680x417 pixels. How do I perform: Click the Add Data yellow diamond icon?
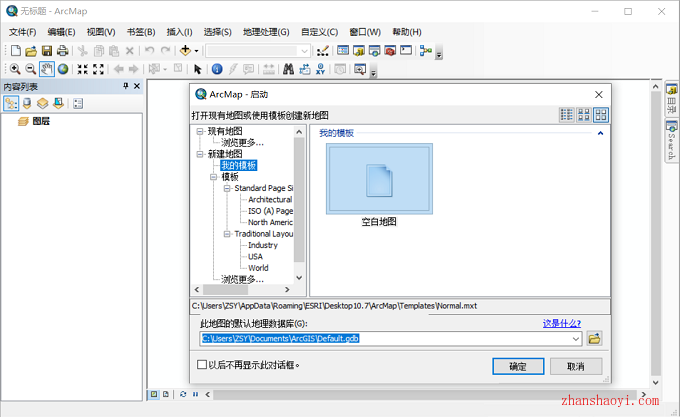185,51
